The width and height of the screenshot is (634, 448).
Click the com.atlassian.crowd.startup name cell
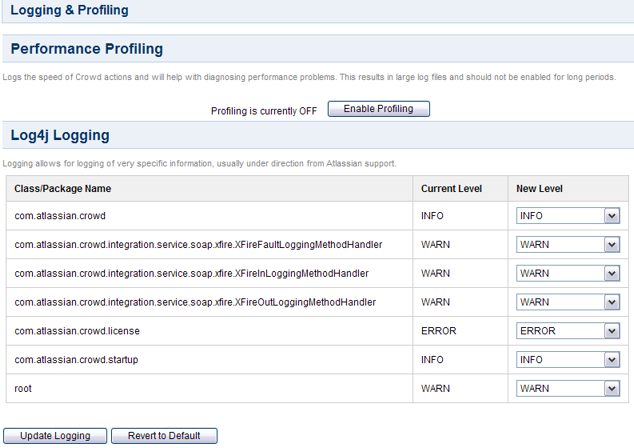pos(76,359)
